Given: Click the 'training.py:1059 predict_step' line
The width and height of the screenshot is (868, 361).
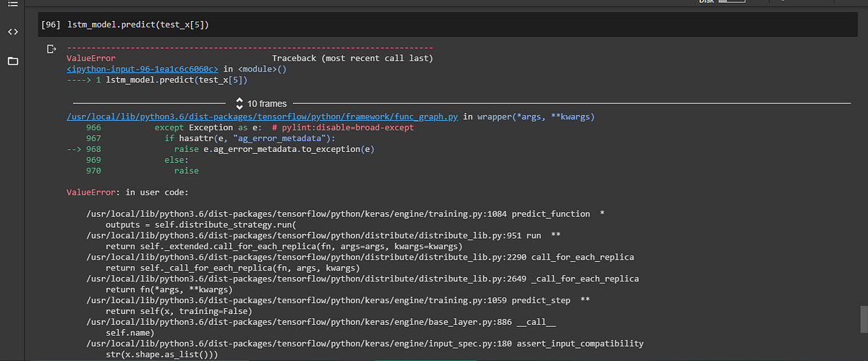Looking at the screenshot, I should tap(339, 300).
